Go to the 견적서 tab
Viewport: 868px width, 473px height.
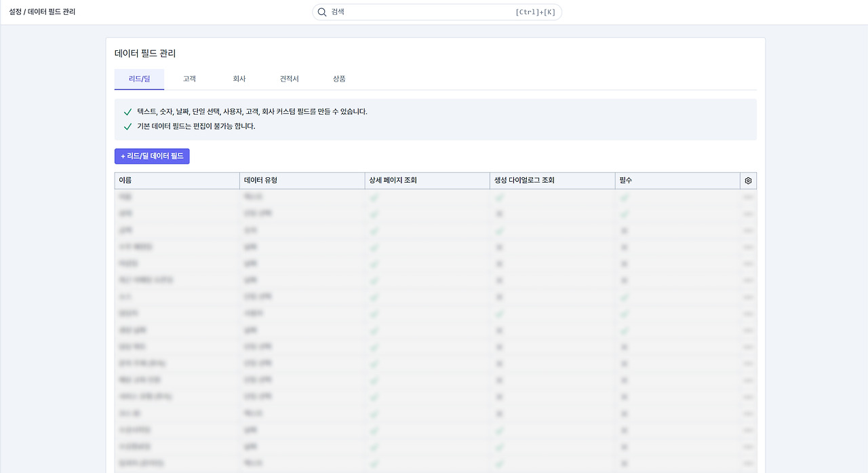click(289, 79)
